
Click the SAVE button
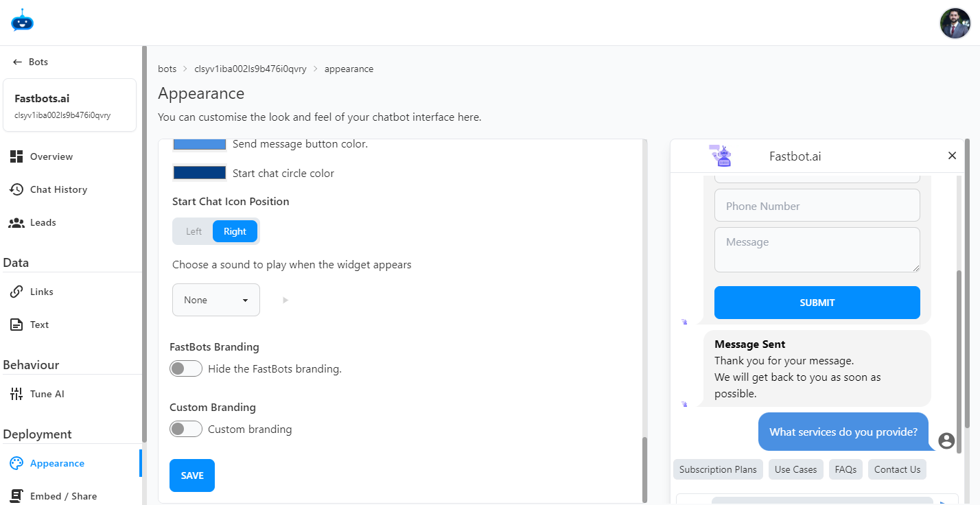point(191,475)
